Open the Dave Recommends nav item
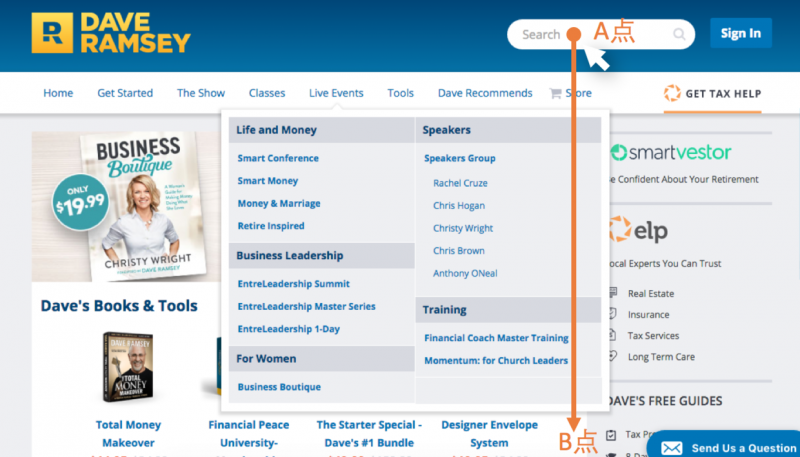The image size is (800, 457). 485,93
